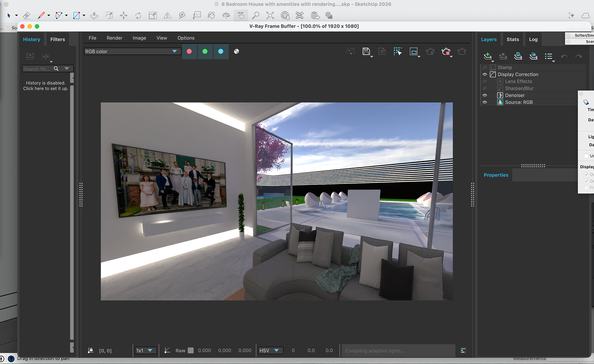Switch to the mono channel view icon

click(x=236, y=51)
